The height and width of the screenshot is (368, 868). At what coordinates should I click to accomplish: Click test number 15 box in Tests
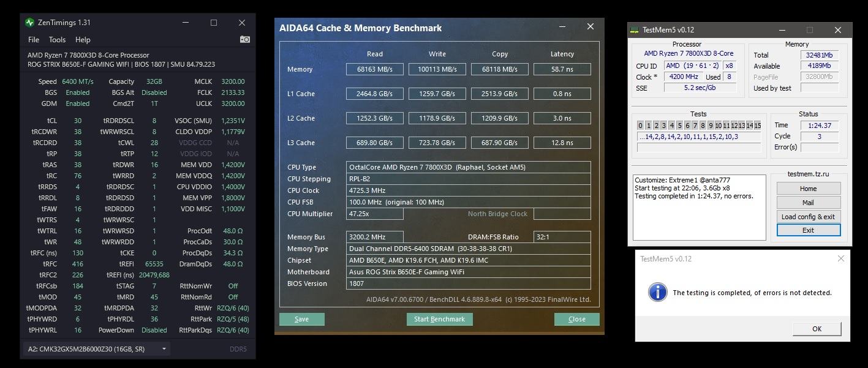[x=758, y=126]
